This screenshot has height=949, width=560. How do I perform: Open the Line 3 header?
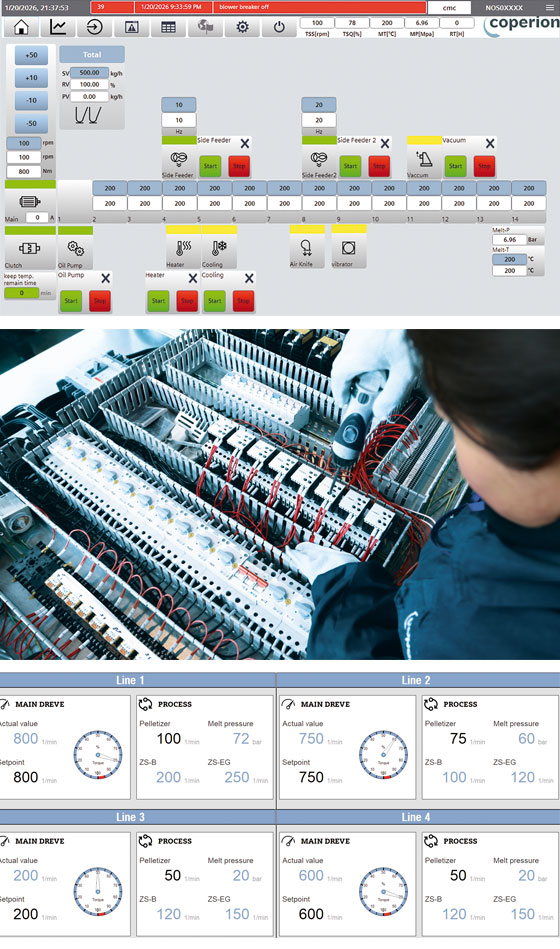click(x=130, y=817)
